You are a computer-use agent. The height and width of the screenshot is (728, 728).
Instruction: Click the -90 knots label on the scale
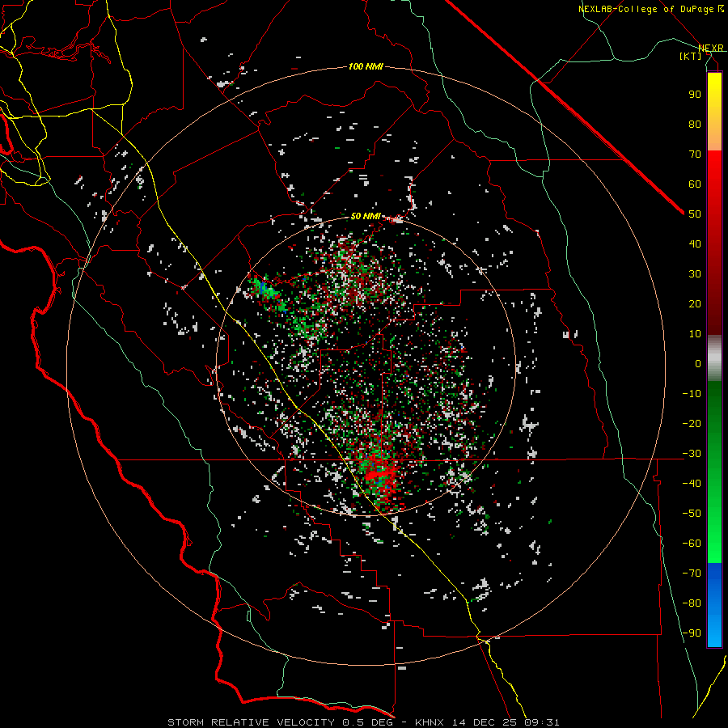[x=692, y=633]
